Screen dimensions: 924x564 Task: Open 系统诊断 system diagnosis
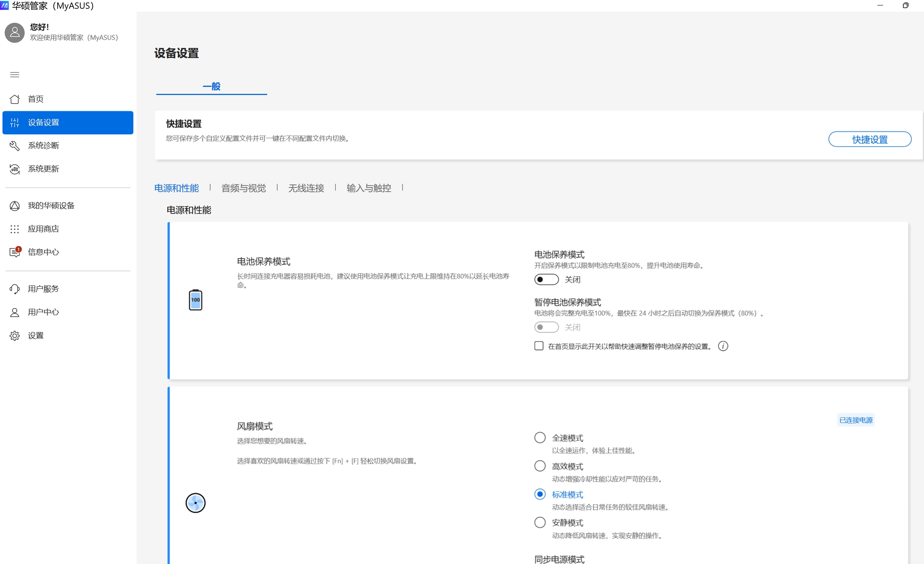(x=43, y=146)
